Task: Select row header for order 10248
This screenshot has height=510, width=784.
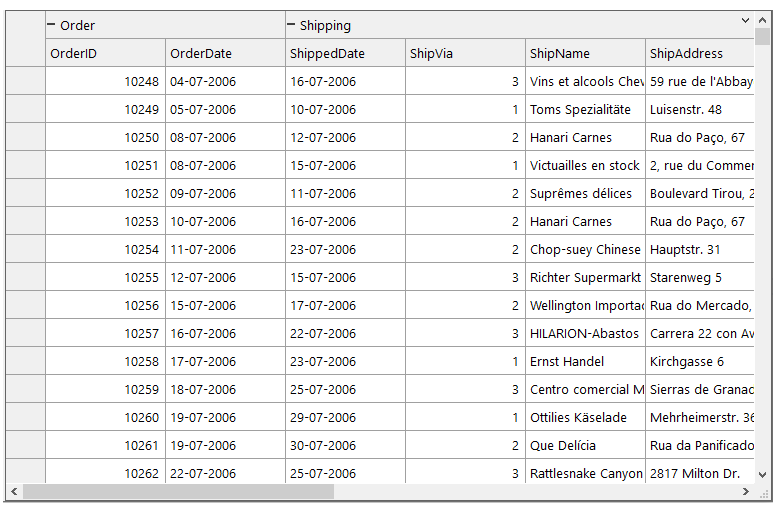Action: click(x=25, y=82)
